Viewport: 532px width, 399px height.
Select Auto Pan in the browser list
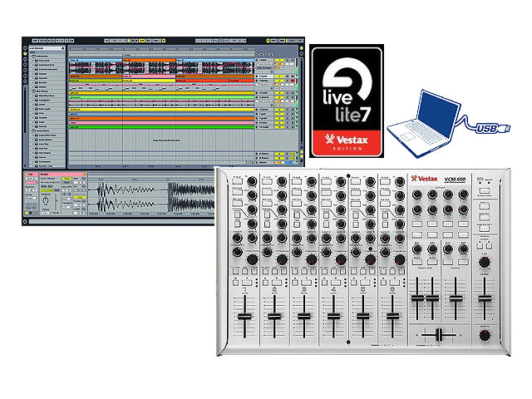[43, 148]
